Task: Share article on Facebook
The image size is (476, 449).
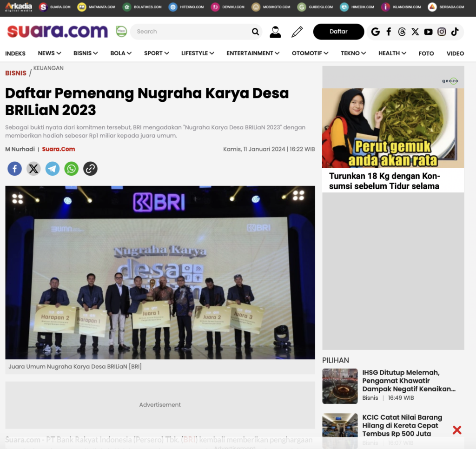Action: pyautogui.click(x=14, y=168)
